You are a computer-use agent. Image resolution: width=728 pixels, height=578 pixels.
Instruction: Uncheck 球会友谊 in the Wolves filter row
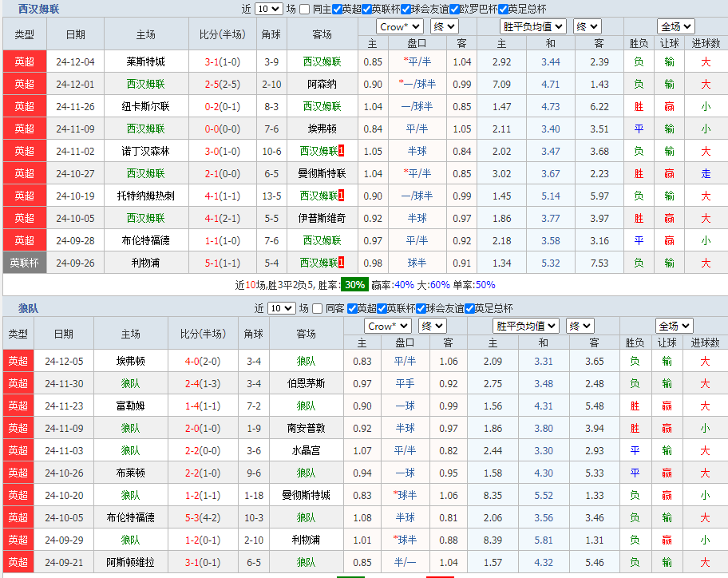click(420, 308)
